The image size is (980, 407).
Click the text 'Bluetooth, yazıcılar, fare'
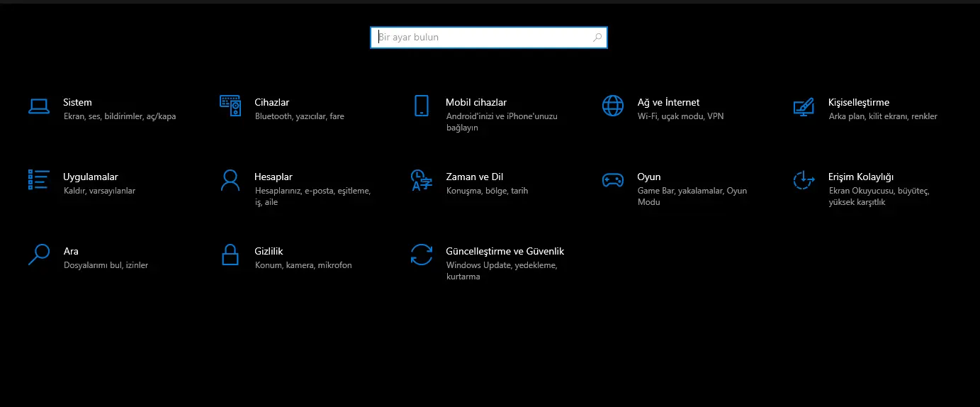[300, 116]
